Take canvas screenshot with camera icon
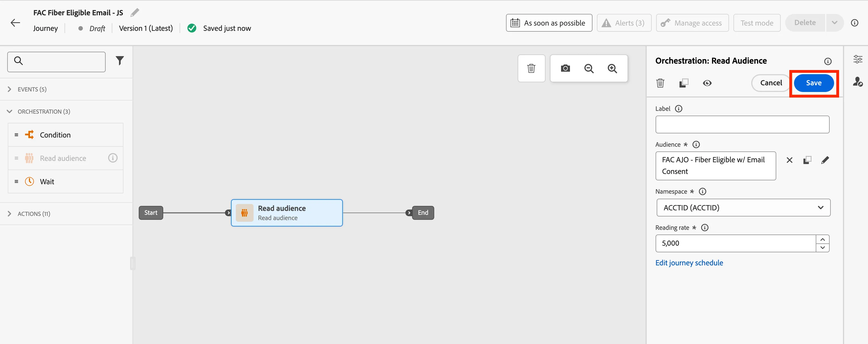 565,68
